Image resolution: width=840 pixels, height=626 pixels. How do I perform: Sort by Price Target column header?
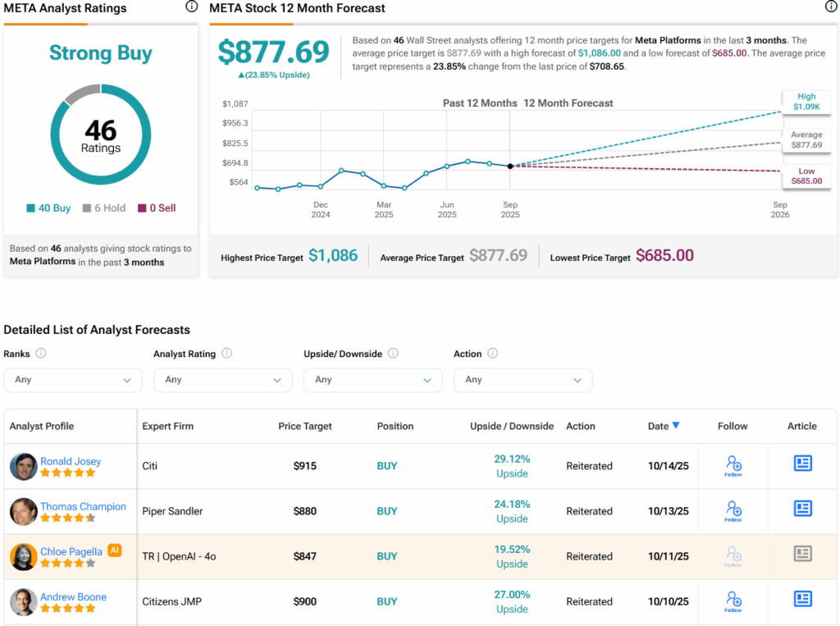click(305, 426)
